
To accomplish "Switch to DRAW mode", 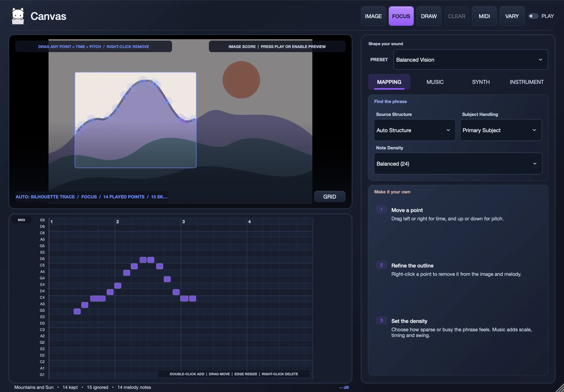I will 429,16.
